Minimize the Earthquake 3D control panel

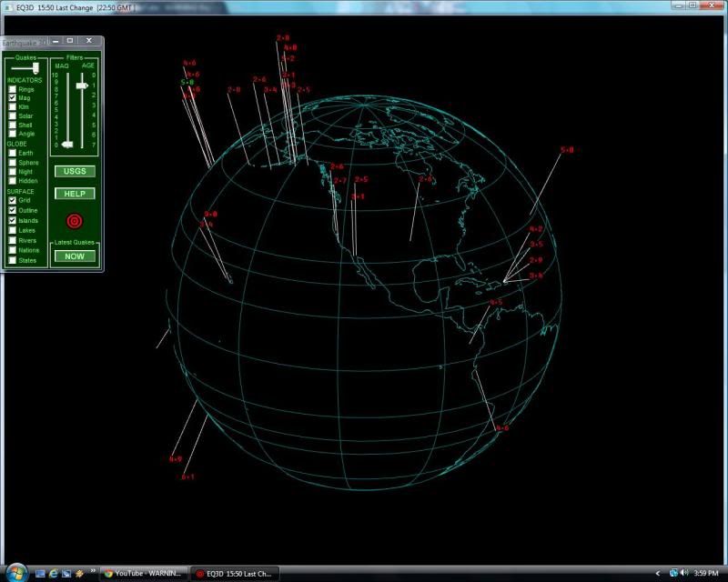coord(55,41)
